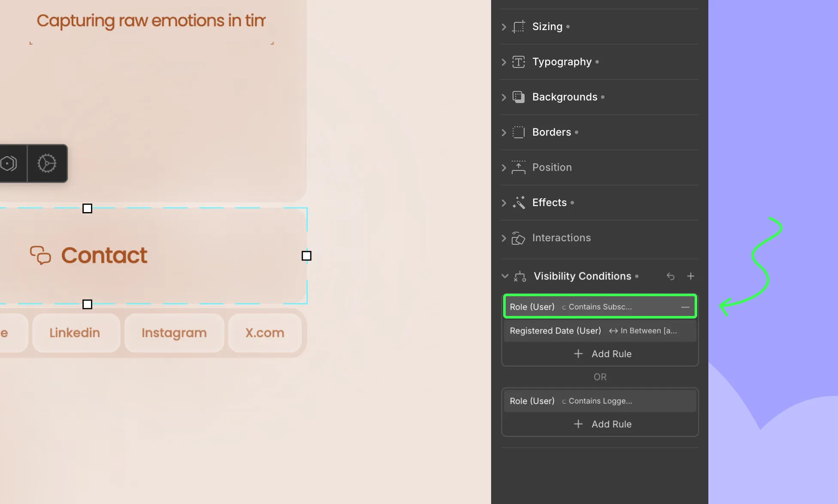The height and width of the screenshot is (504, 838).
Task: Click the Interactions section label
Action: pos(562,238)
